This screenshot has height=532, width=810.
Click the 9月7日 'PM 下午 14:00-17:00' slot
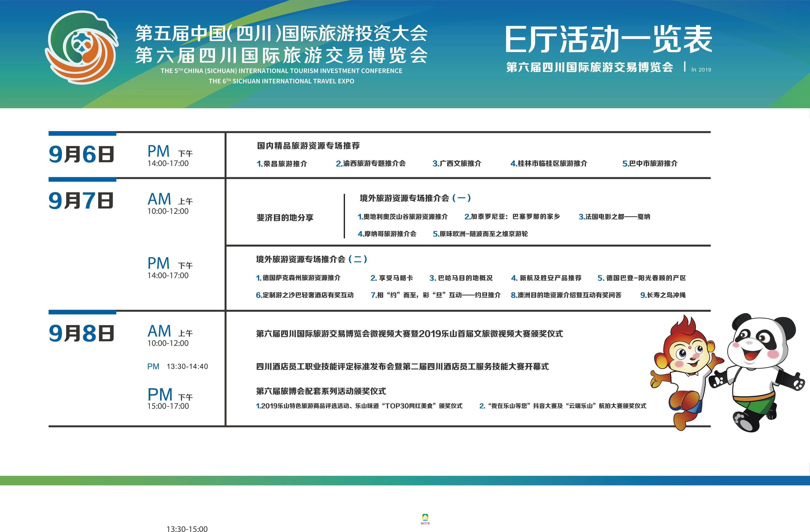(170, 268)
